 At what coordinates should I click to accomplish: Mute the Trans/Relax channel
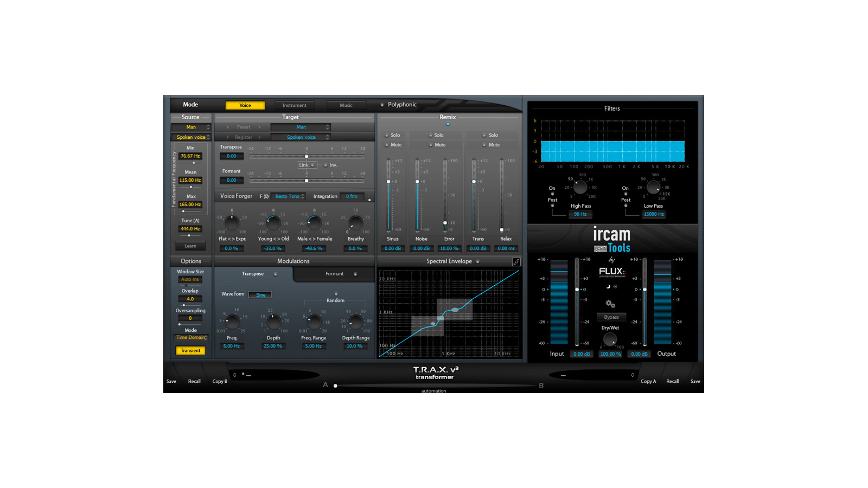484,145
